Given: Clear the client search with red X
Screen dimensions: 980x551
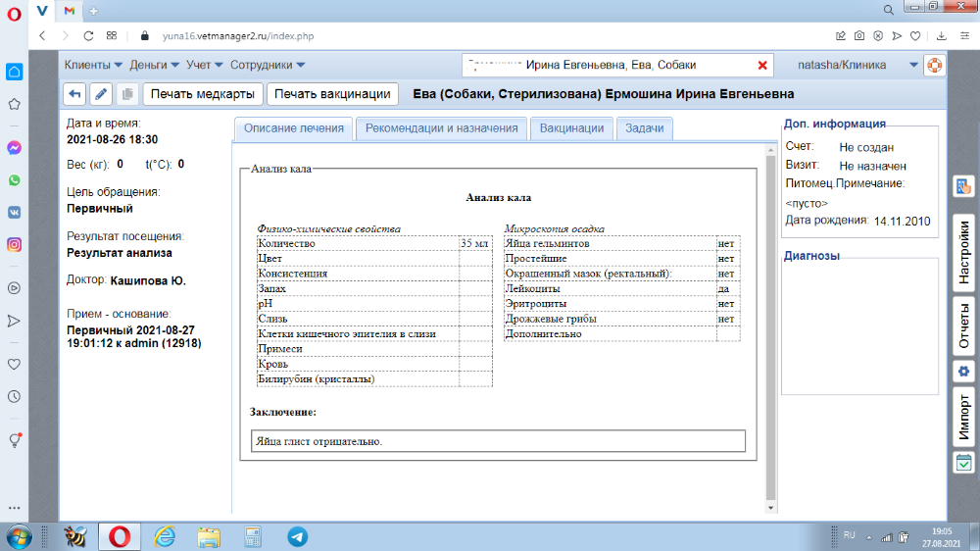Looking at the screenshot, I should point(763,65).
